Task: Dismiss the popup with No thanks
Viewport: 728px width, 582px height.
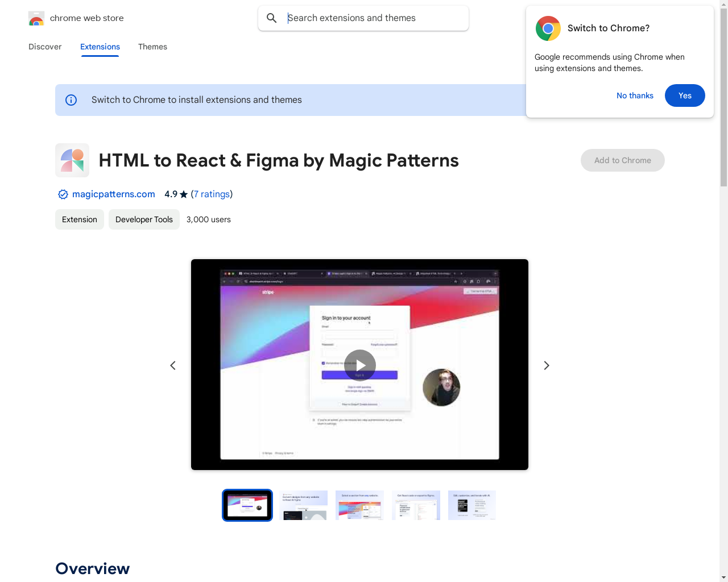Action: click(635, 95)
